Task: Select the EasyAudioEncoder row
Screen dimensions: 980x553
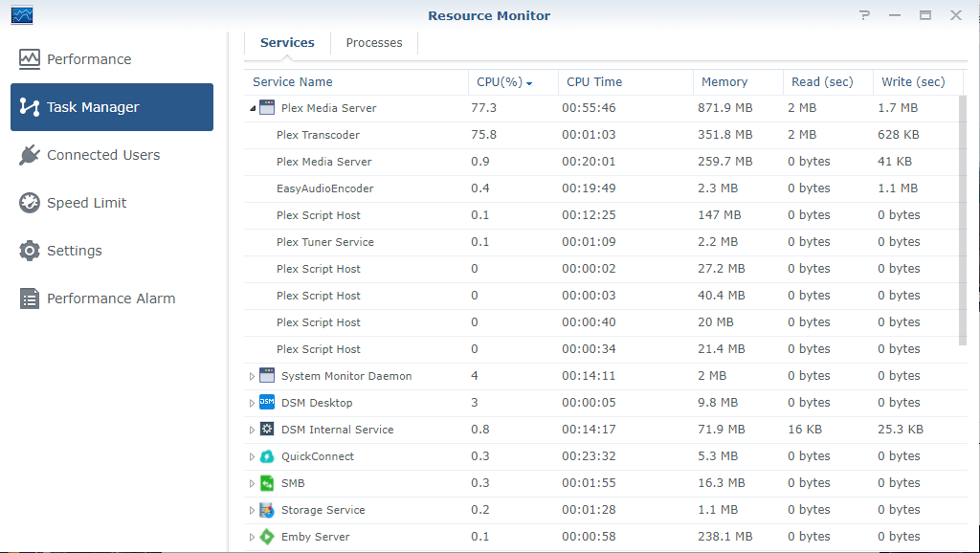Action: click(601, 188)
